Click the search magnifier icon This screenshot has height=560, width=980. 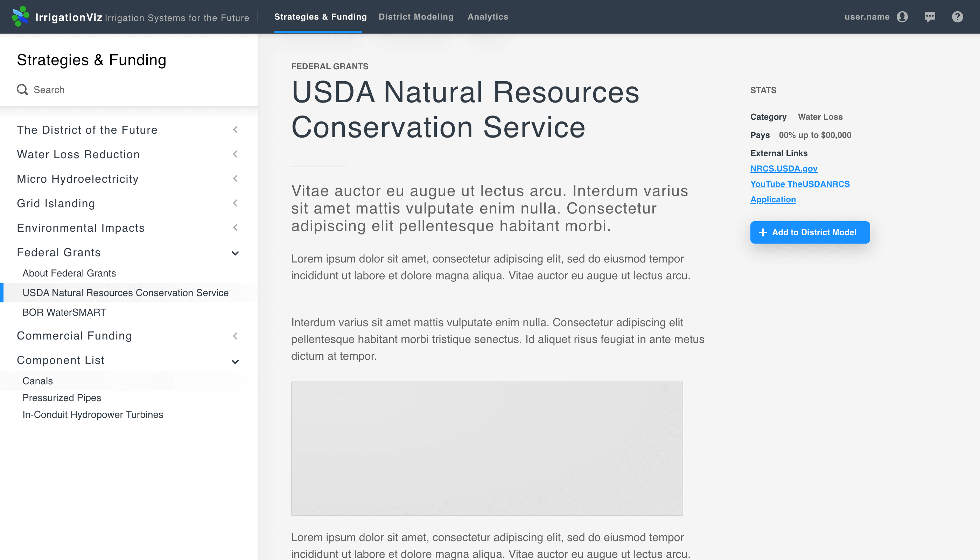(x=22, y=90)
